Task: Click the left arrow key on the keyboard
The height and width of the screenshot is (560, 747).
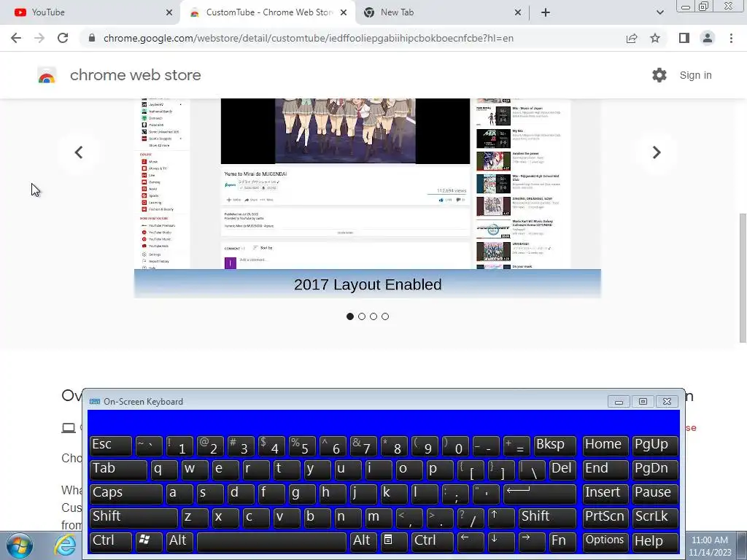Action: pos(471,542)
